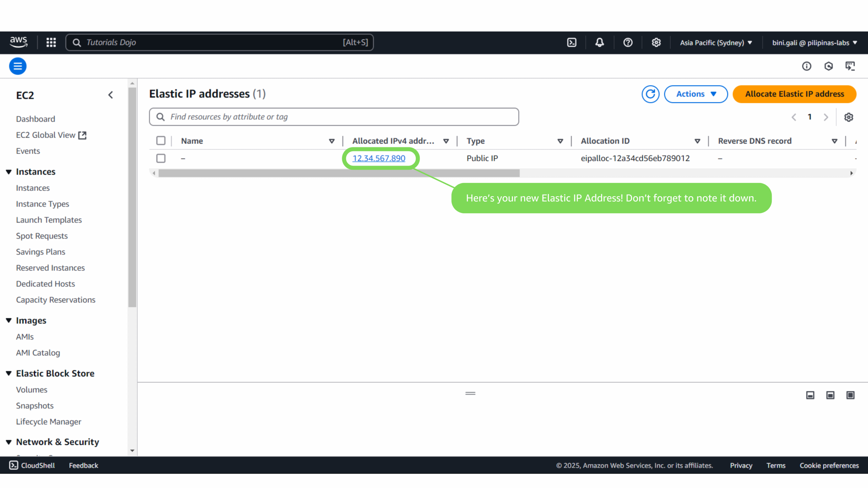Select all rows with header checkbox
Image resolution: width=868 pixels, height=488 pixels.
pos(161,141)
